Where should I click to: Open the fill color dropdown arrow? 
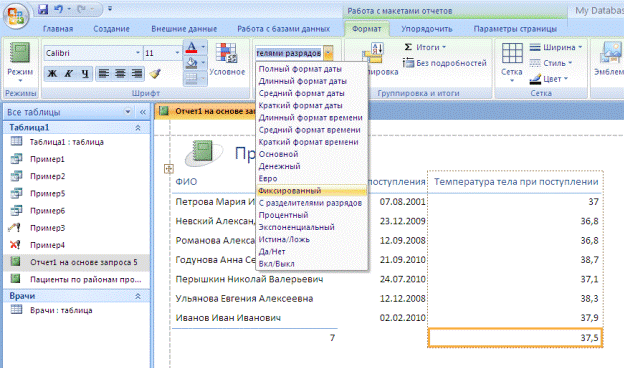click(x=203, y=63)
